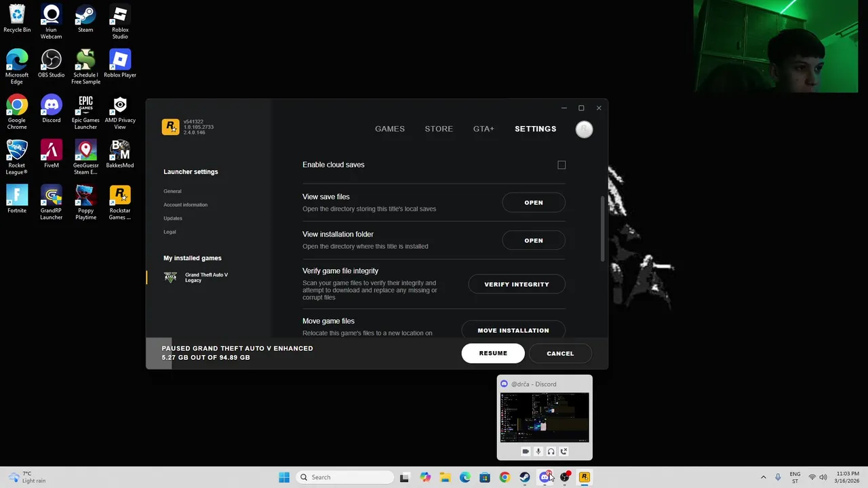Deafen with headphones icon in Discord preview

click(551, 451)
